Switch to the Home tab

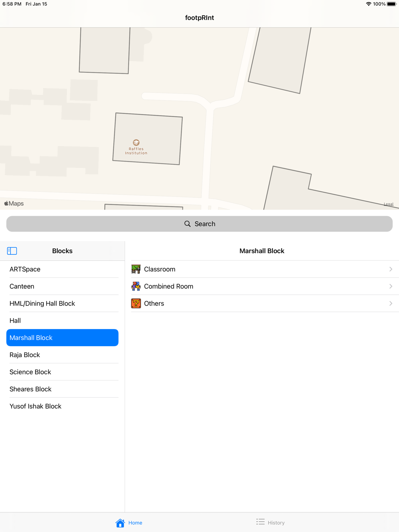pyautogui.click(x=129, y=523)
